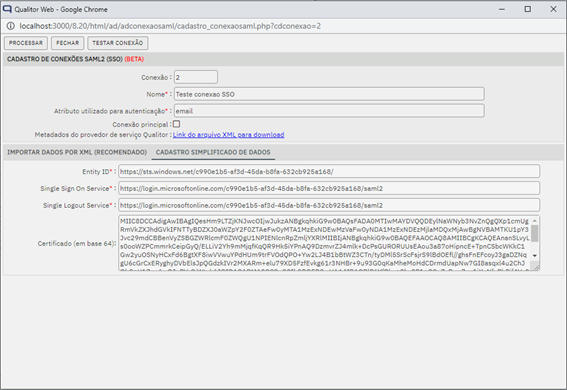
Task: Close the Qualitor Web window
Action: pos(553,9)
